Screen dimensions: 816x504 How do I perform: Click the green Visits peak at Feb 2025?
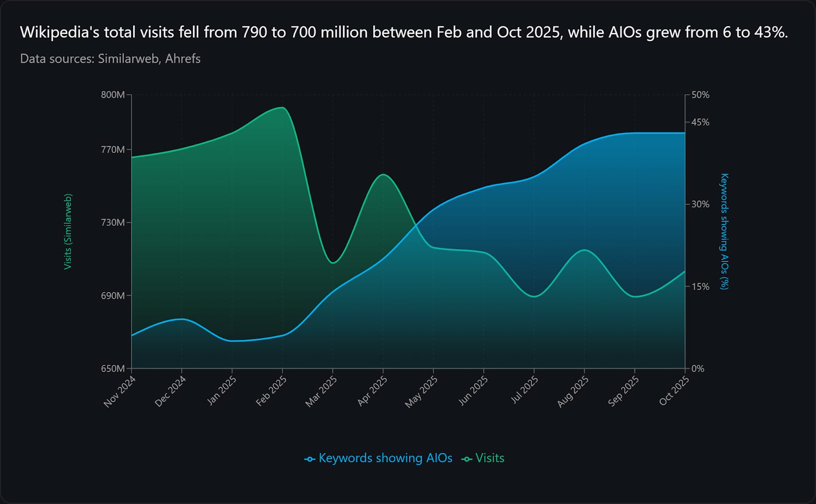pos(282,108)
